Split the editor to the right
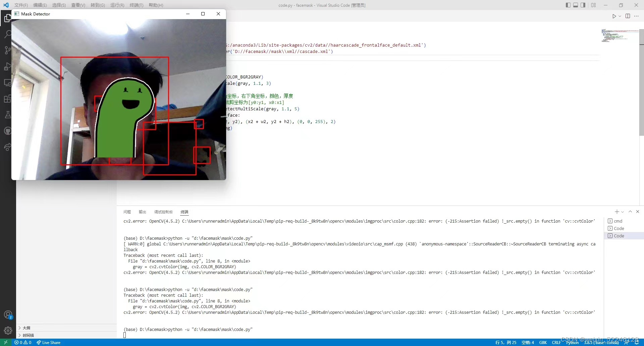 (628, 16)
